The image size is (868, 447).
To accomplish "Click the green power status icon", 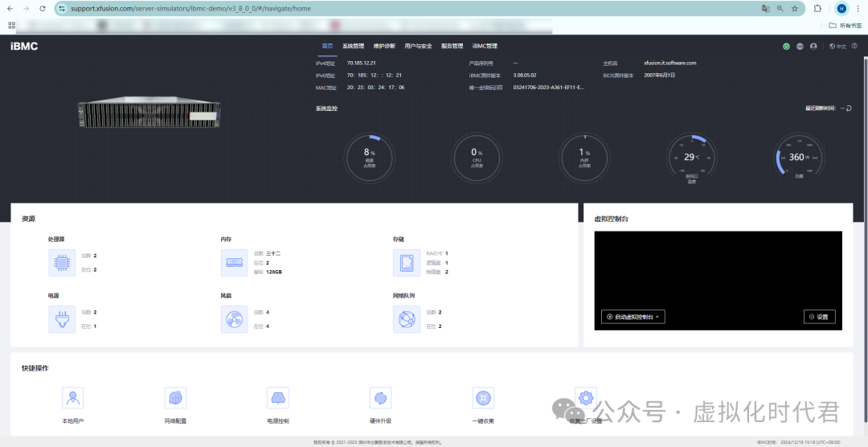I will pos(786,47).
